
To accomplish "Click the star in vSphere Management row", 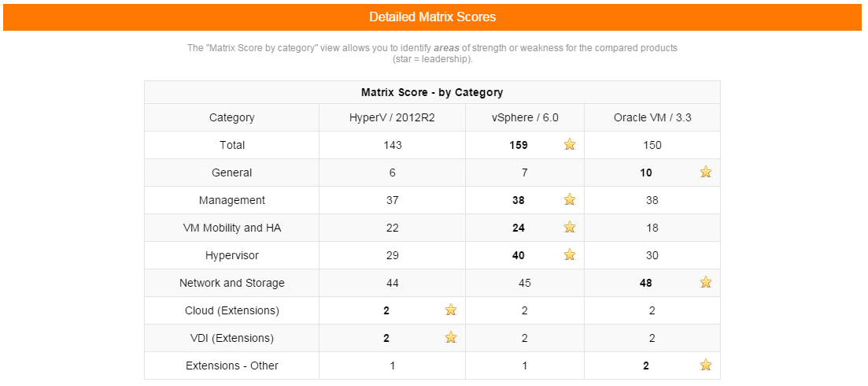I will [570, 199].
